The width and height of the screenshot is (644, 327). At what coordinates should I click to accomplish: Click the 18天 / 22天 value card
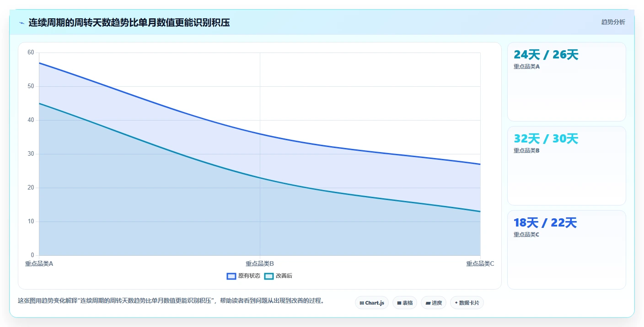(x=567, y=250)
